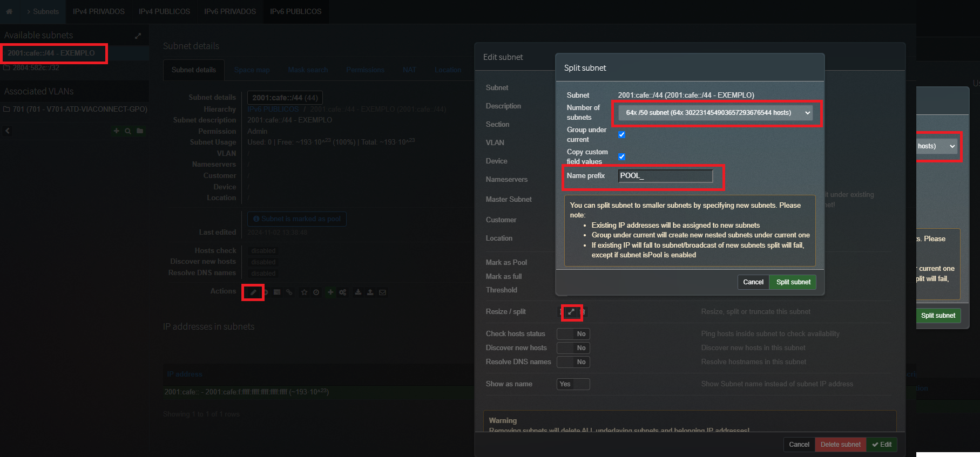
Task: Select the 2804:582c::/32 subnet row
Action: tap(36, 67)
